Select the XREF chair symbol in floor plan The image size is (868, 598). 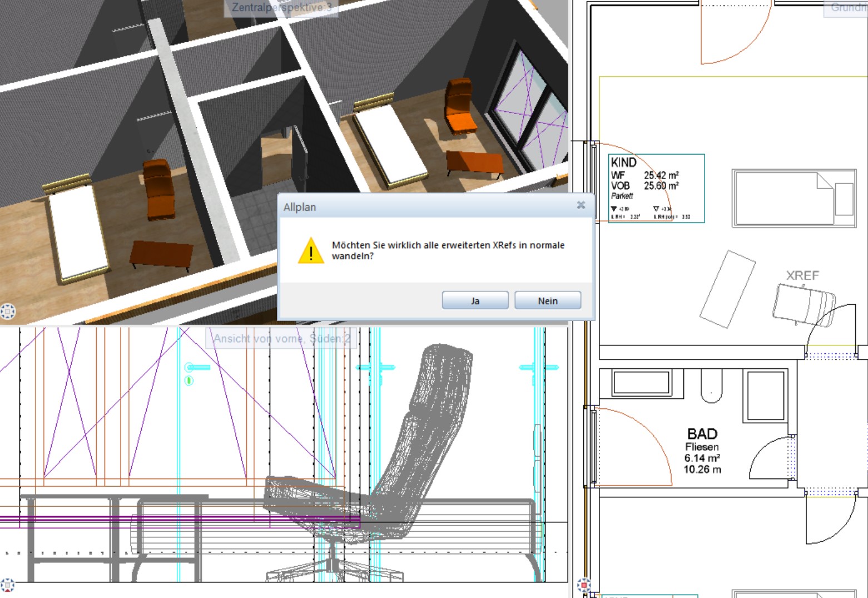[x=803, y=304]
